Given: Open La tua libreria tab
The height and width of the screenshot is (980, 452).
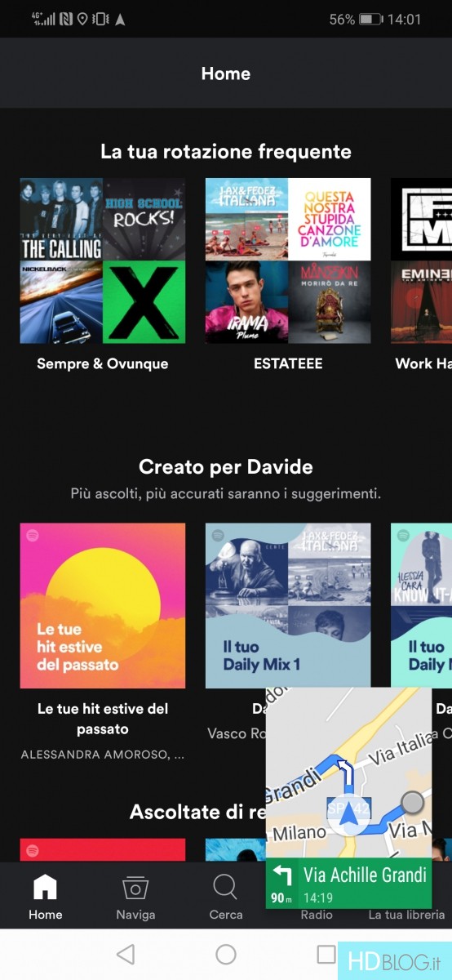Looking at the screenshot, I should [x=406, y=915].
